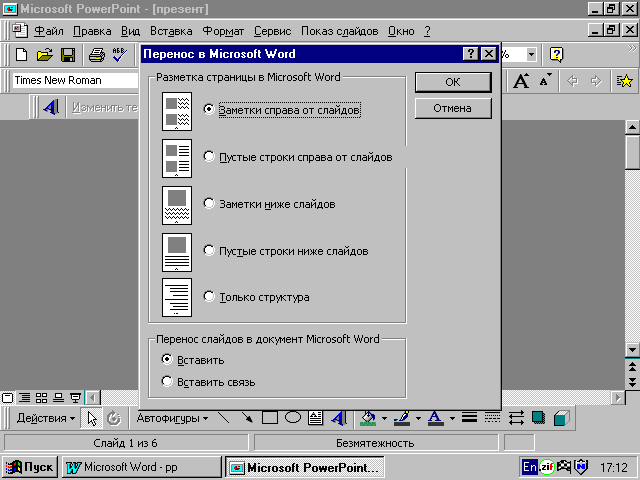Screen dimensions: 640x480
Task: Click OK in the dialog
Action: [453, 82]
